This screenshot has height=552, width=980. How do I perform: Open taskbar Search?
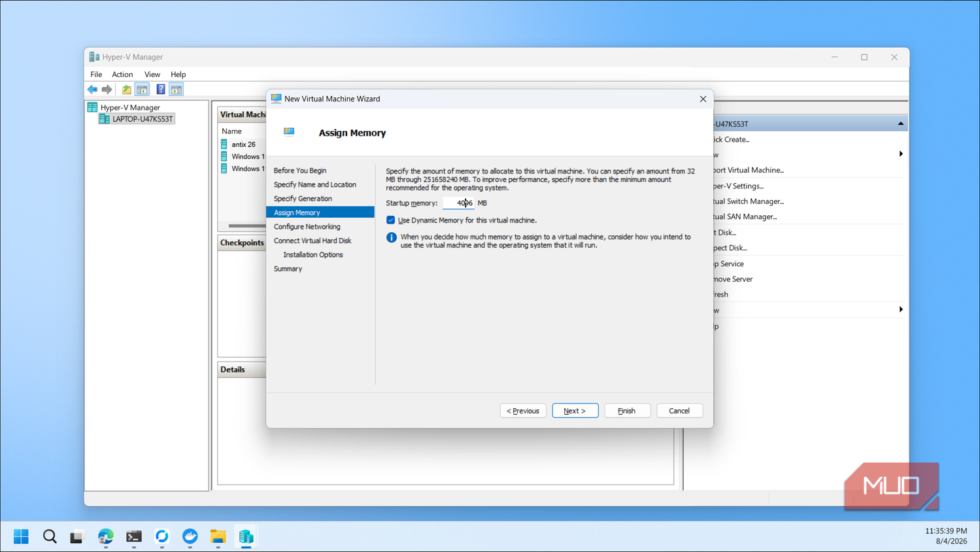(x=50, y=536)
